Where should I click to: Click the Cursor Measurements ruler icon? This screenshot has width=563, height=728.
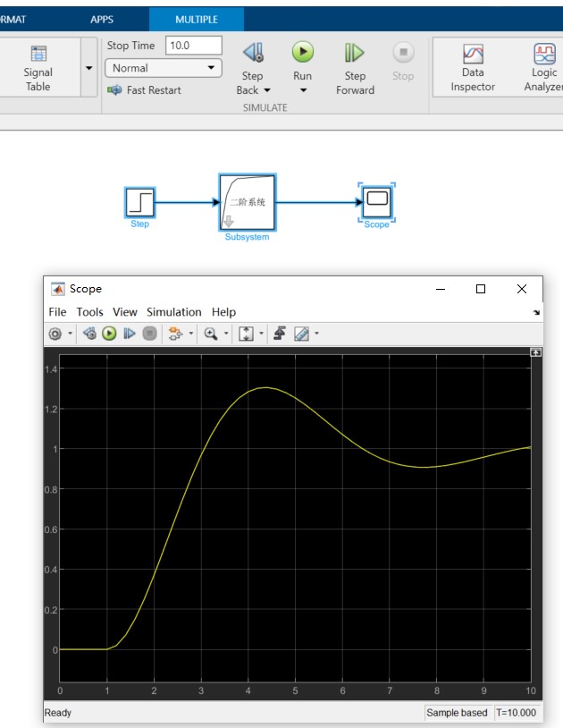point(301,334)
